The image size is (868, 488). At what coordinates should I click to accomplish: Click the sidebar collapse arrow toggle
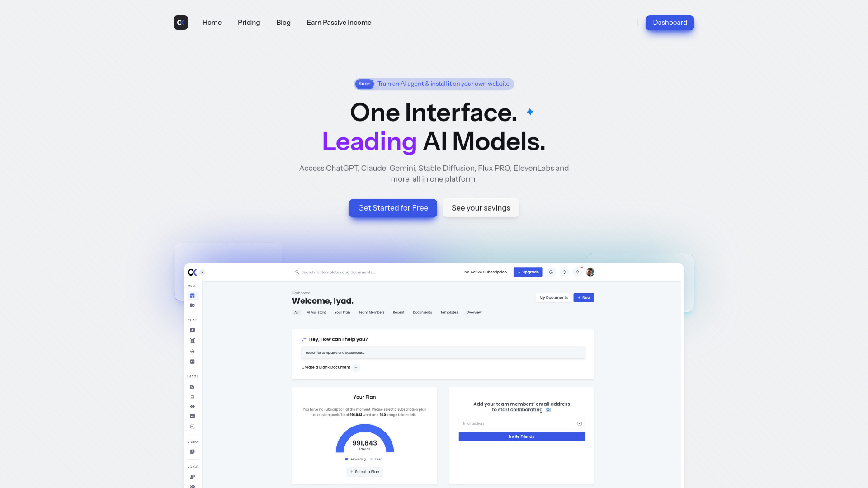click(x=202, y=272)
